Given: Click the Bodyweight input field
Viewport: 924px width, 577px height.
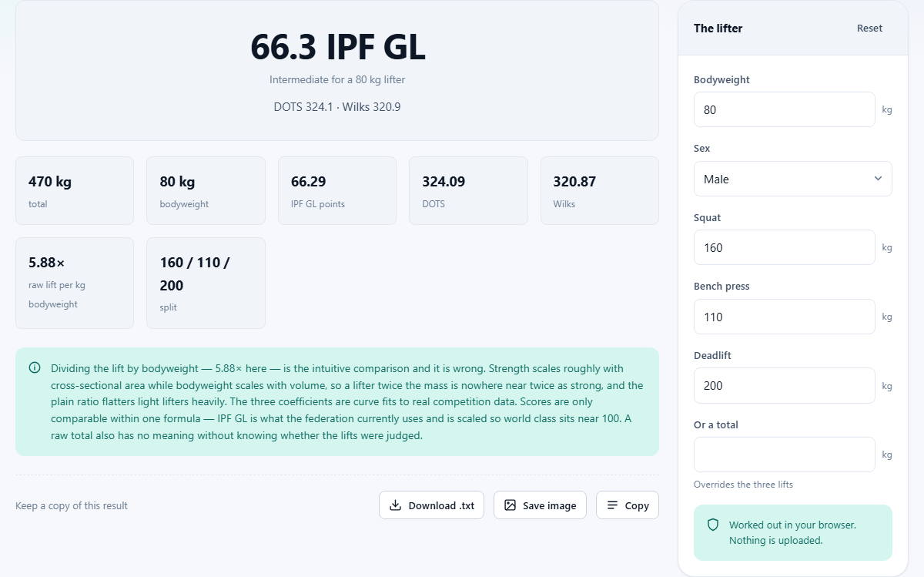Looking at the screenshot, I should [x=784, y=109].
